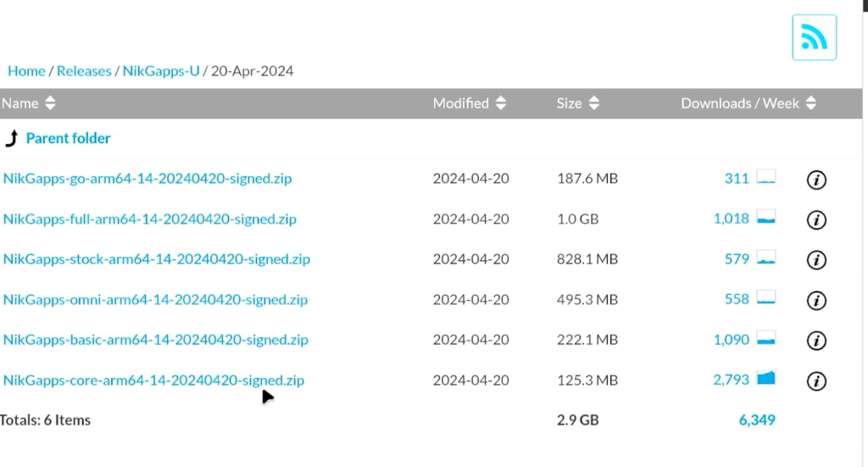Viewport: 868px width, 467px height.
Task: View download chart for NikGapps-core zip
Action: point(766,379)
